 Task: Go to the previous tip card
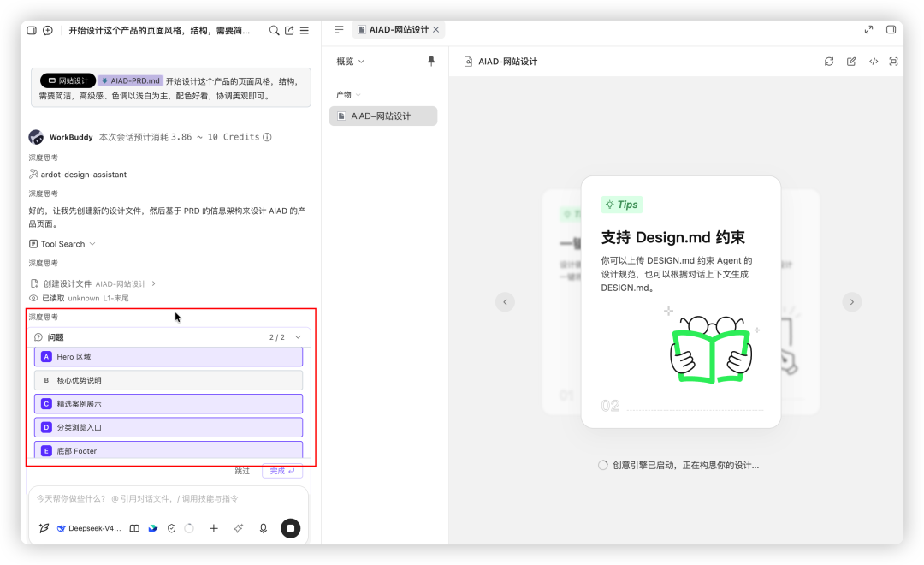505,302
